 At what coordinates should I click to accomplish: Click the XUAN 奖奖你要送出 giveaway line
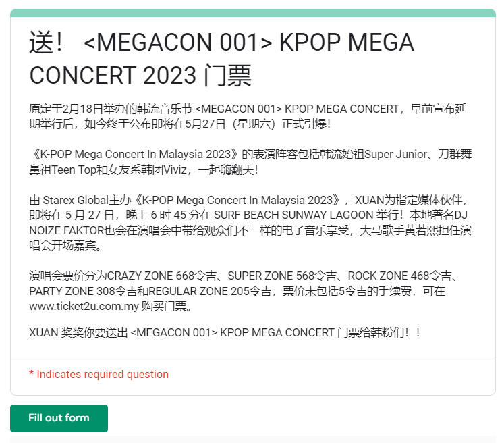point(225,332)
